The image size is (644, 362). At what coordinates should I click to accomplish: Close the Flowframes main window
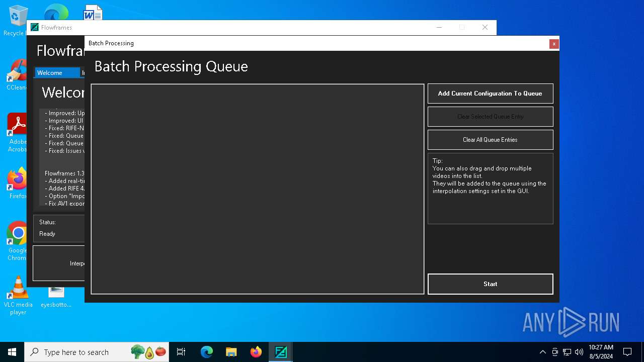pyautogui.click(x=485, y=28)
